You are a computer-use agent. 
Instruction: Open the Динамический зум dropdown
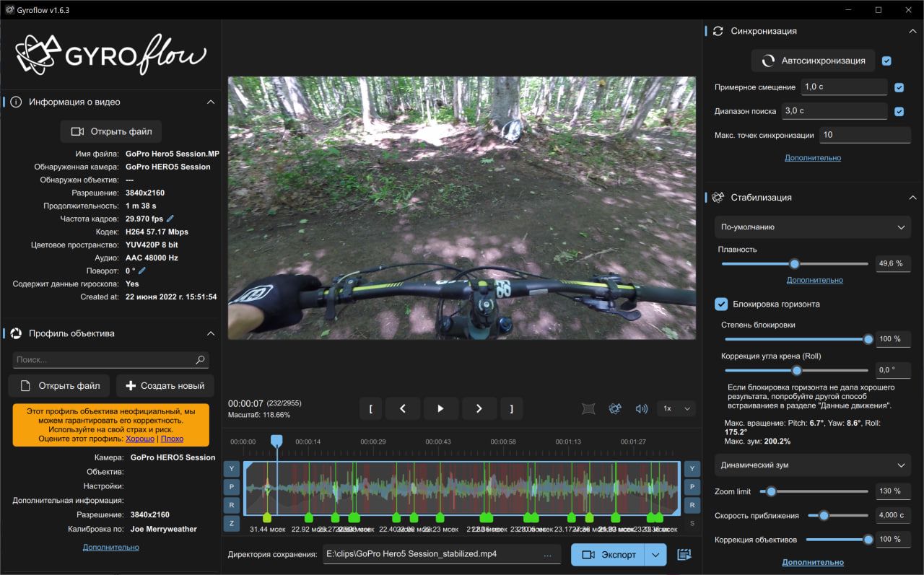pyautogui.click(x=812, y=465)
